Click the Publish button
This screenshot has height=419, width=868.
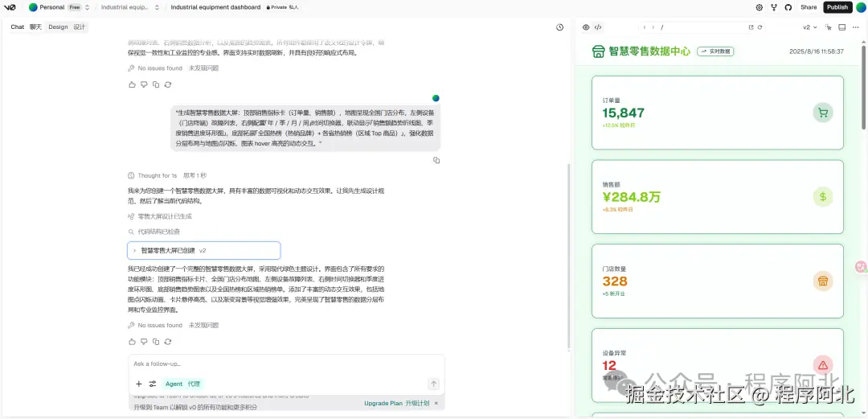pos(837,7)
